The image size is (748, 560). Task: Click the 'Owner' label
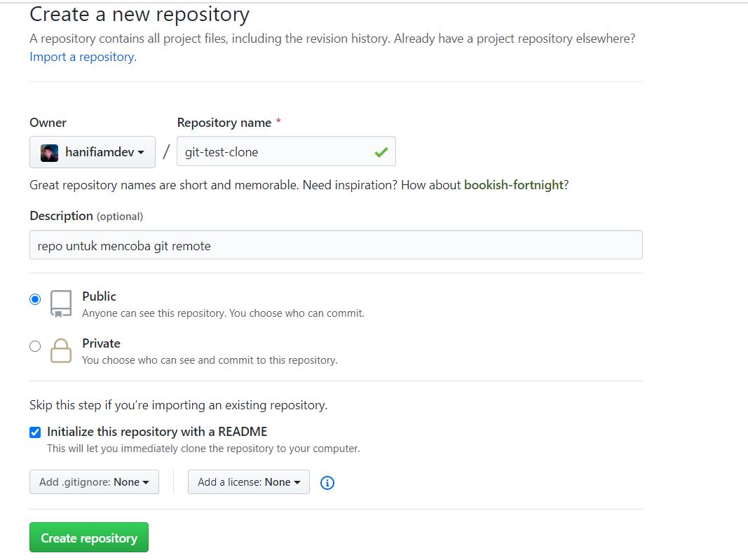point(48,123)
